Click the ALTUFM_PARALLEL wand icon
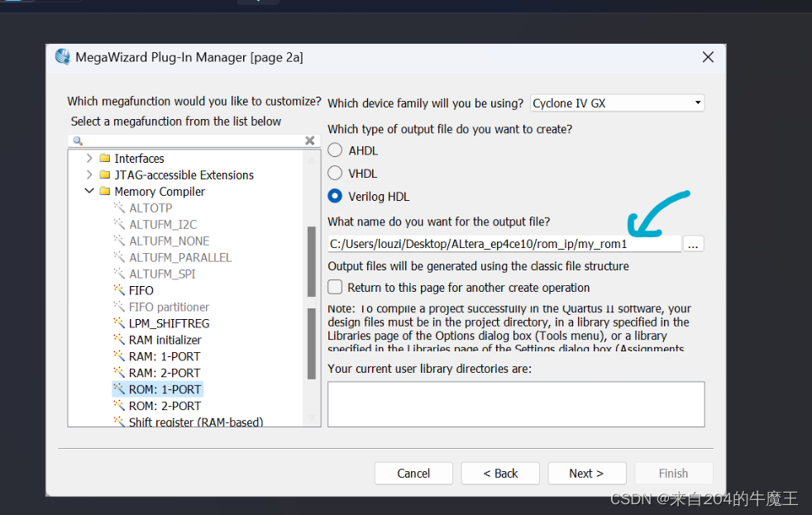The image size is (812, 515). 119,257
